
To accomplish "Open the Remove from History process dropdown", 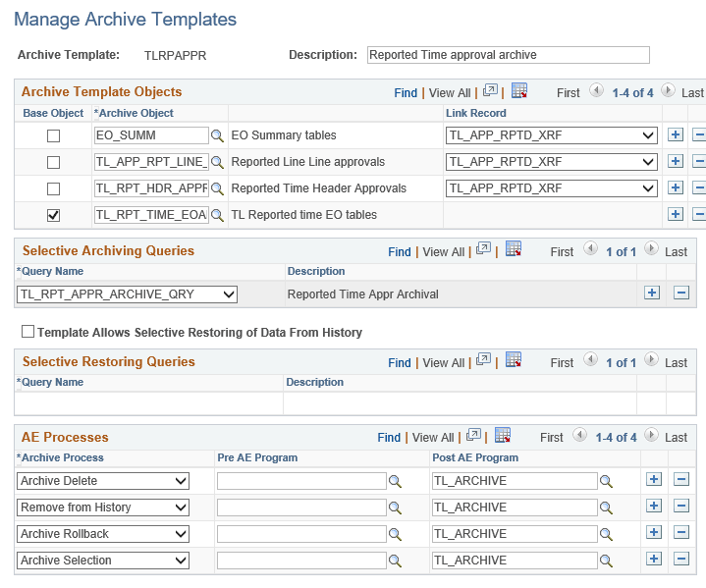I will click(x=103, y=508).
